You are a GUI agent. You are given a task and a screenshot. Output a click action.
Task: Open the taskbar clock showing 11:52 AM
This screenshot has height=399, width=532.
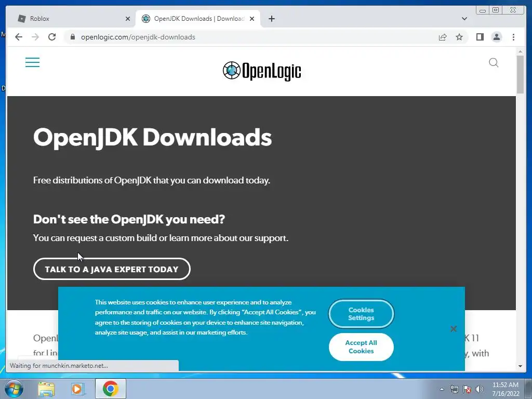506,389
